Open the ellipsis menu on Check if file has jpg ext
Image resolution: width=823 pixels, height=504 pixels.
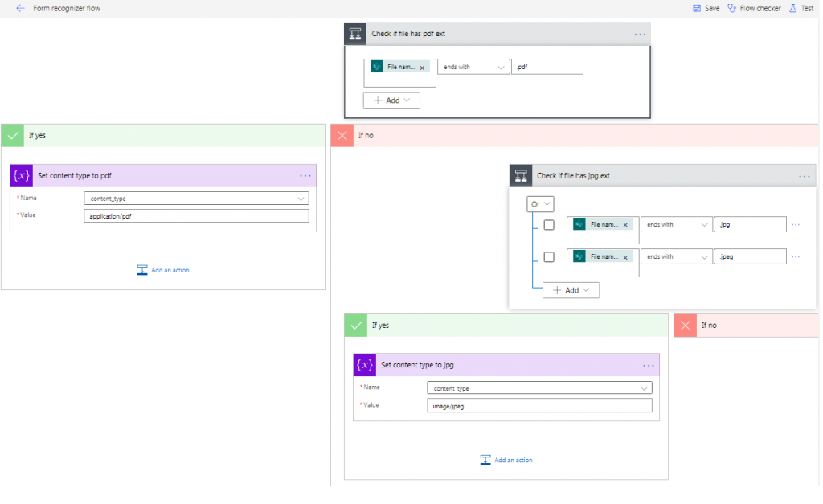click(x=804, y=174)
